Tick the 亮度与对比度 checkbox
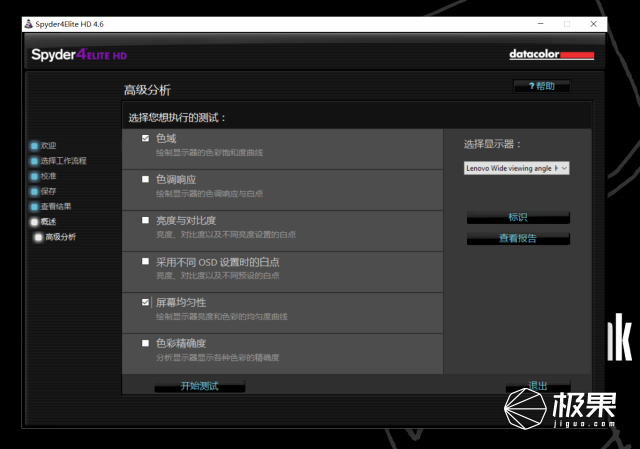 (145, 220)
